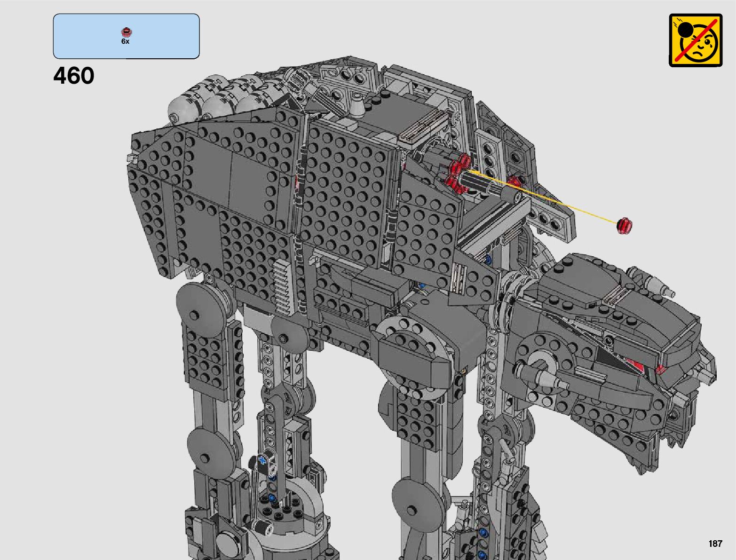Click the step number 460
Screen dimensions: 736x560
coord(74,76)
